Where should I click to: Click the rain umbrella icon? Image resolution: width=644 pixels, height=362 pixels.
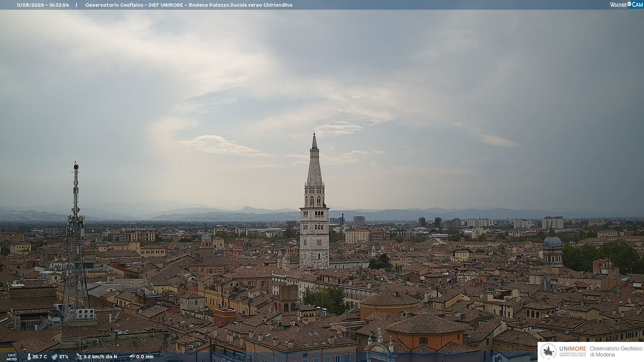click(132, 357)
